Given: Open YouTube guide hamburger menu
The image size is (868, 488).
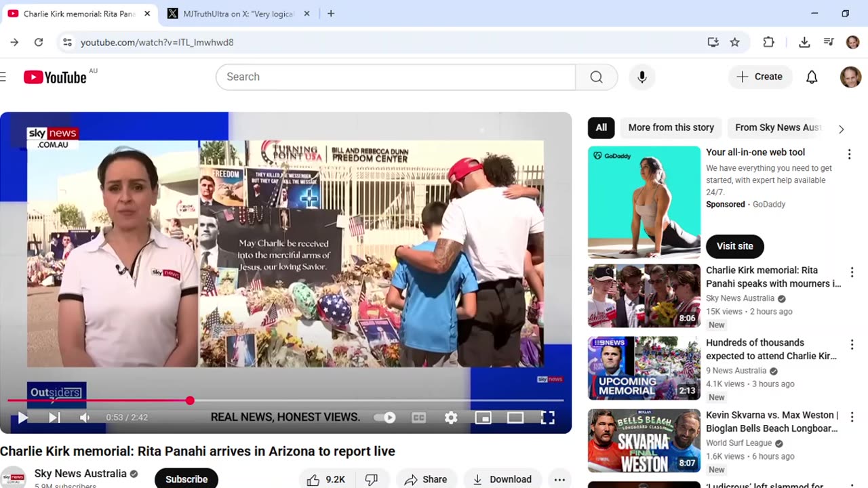Looking at the screenshot, I should point(3,77).
